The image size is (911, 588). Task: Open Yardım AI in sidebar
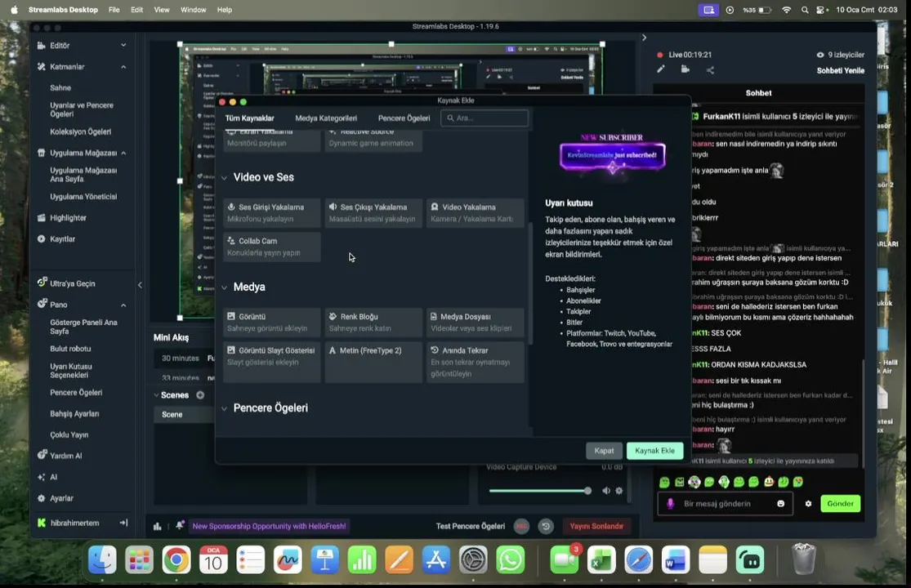(x=65, y=456)
